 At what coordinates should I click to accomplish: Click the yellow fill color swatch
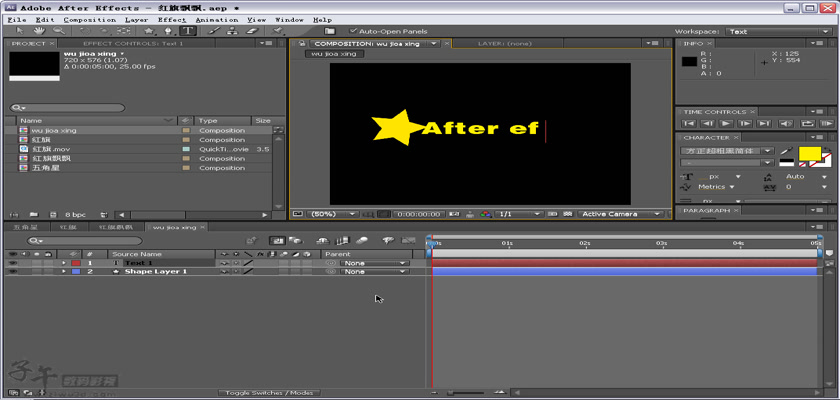click(x=809, y=153)
